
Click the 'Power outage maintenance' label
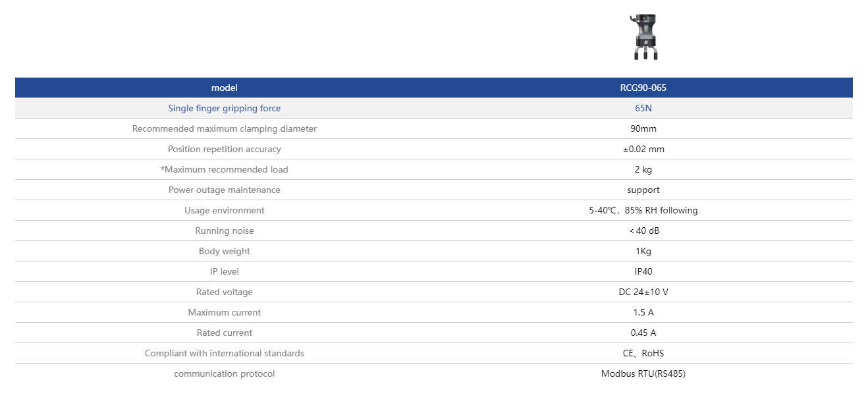(225, 190)
